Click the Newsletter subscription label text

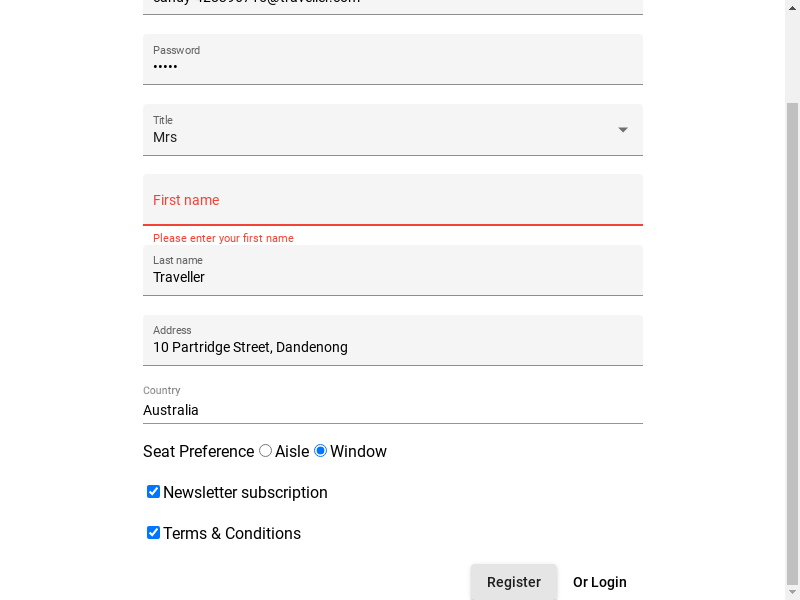[245, 493]
